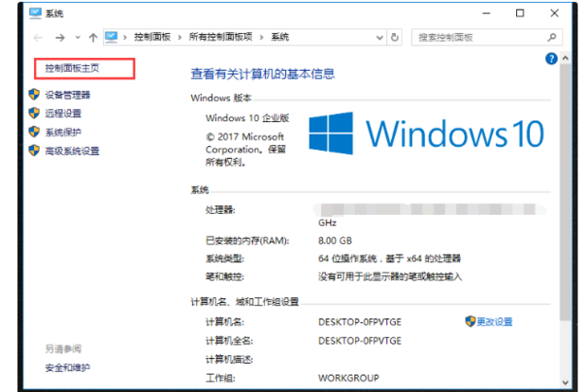Click 更改设置 link
587x392 pixels.
[x=494, y=322]
